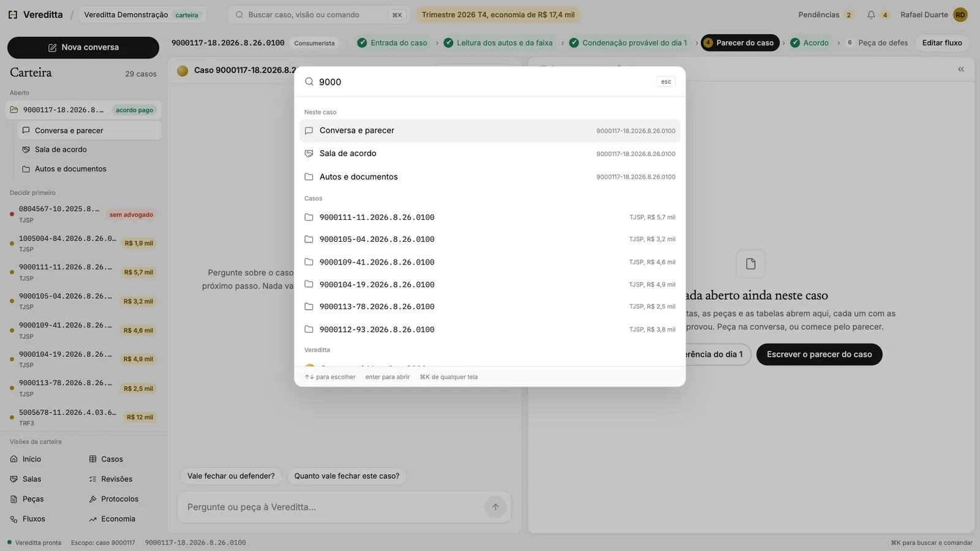Open sidebar case 5005678-11.2026.4.03.6 TRF3
The width and height of the screenshot is (980, 551).
click(x=83, y=418)
